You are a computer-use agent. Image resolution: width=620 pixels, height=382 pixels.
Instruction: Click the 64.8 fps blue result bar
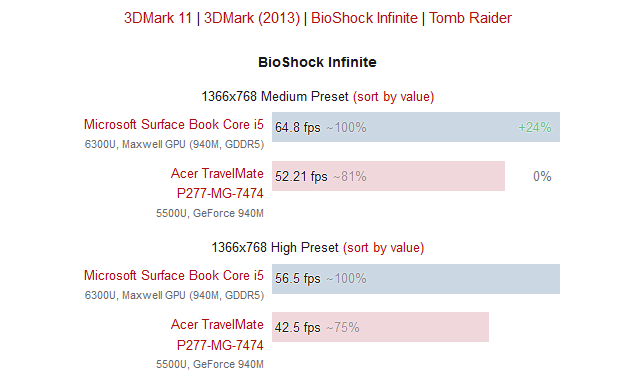(x=416, y=127)
